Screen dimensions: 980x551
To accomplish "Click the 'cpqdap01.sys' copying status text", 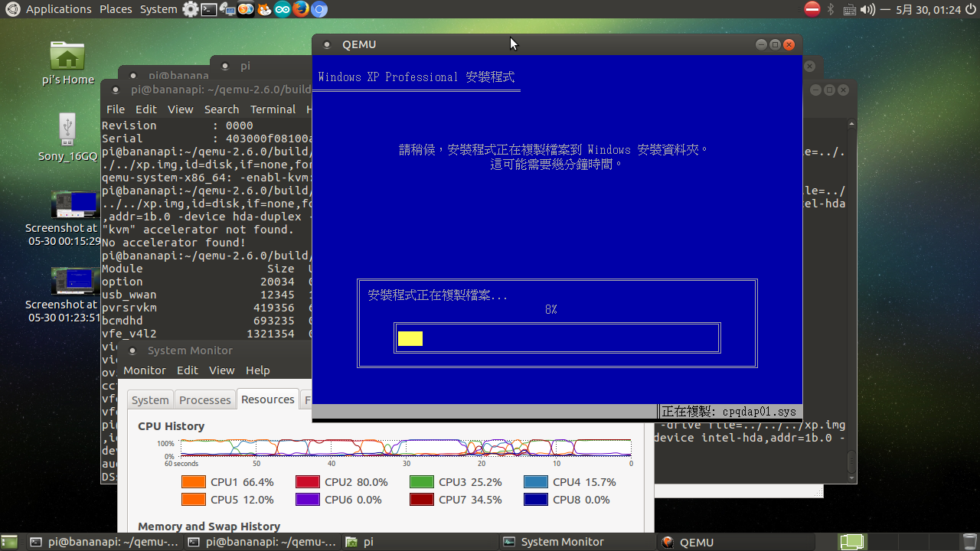I will pyautogui.click(x=730, y=412).
